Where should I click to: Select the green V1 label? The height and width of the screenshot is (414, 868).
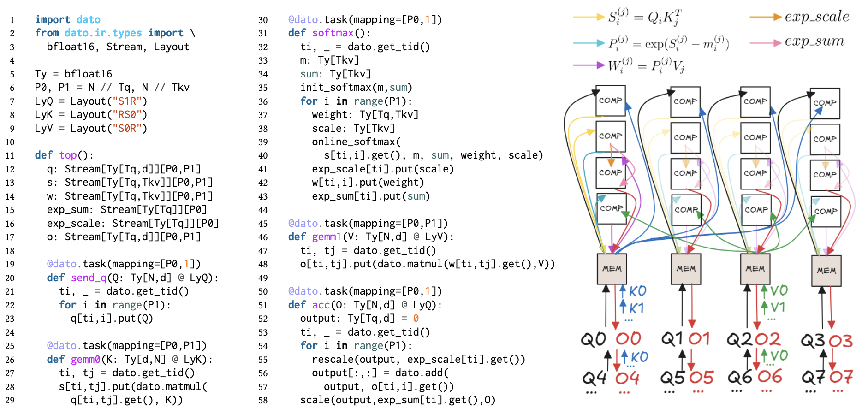tap(778, 307)
